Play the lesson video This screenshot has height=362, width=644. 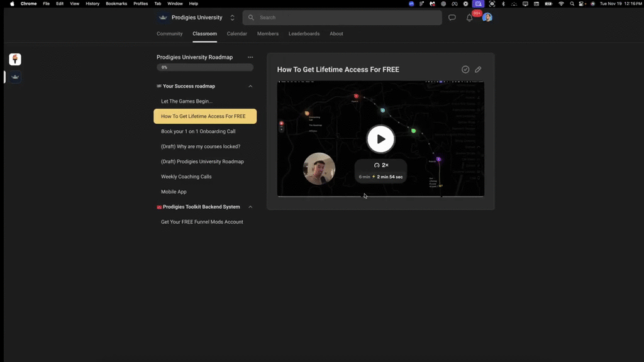[380, 139]
